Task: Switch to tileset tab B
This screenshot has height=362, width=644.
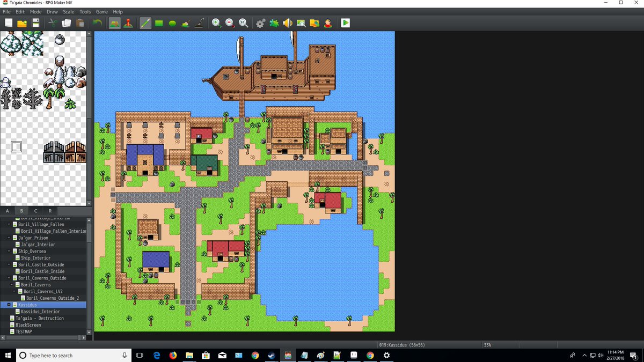Action: [x=22, y=211]
